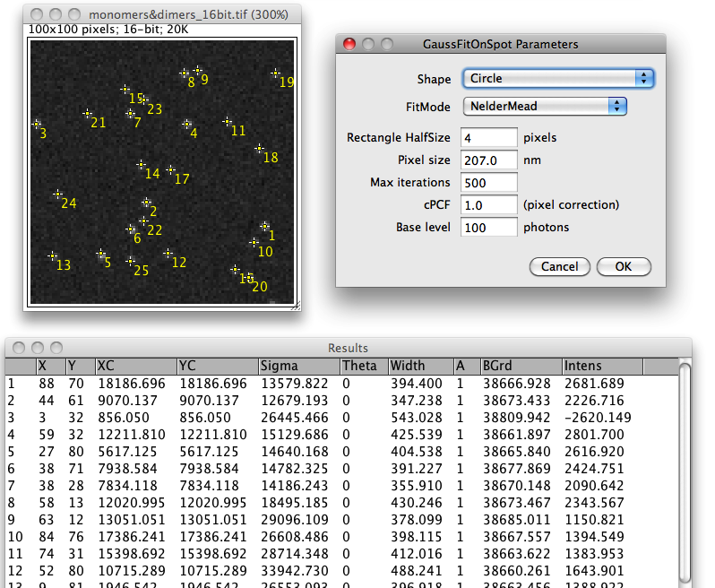
Task: Open the Shape dropdown showing Circle
Action: 558,79
